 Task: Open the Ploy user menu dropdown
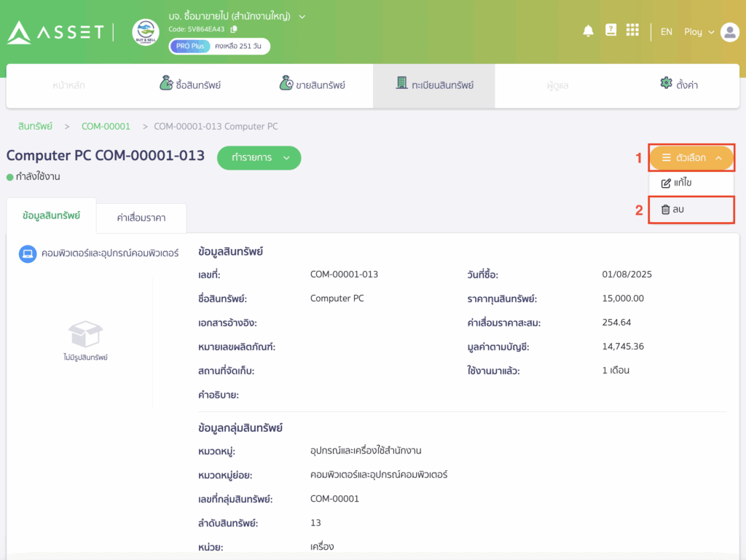tap(698, 31)
